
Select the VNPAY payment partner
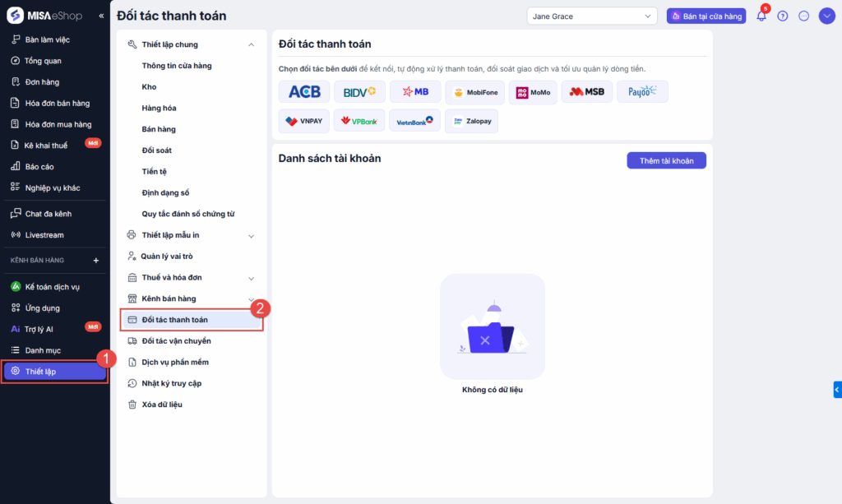[304, 121]
